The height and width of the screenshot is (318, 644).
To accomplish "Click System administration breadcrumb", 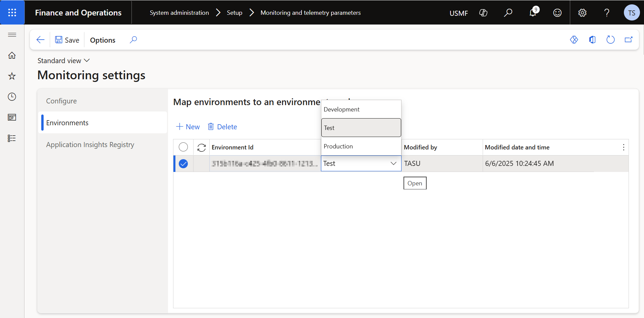I will point(179,13).
